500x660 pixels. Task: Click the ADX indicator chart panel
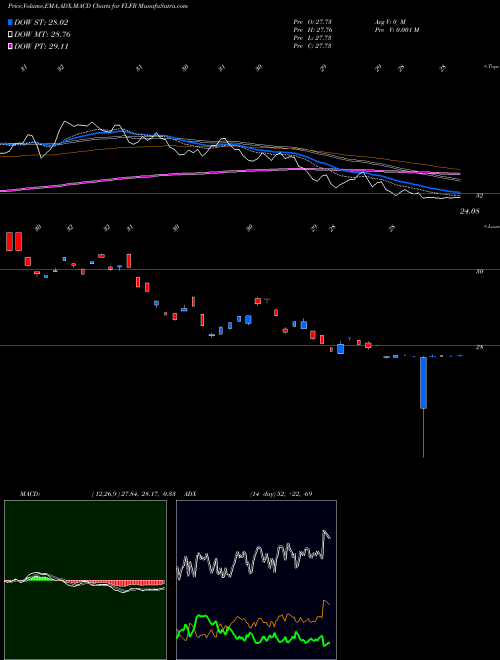(256, 580)
